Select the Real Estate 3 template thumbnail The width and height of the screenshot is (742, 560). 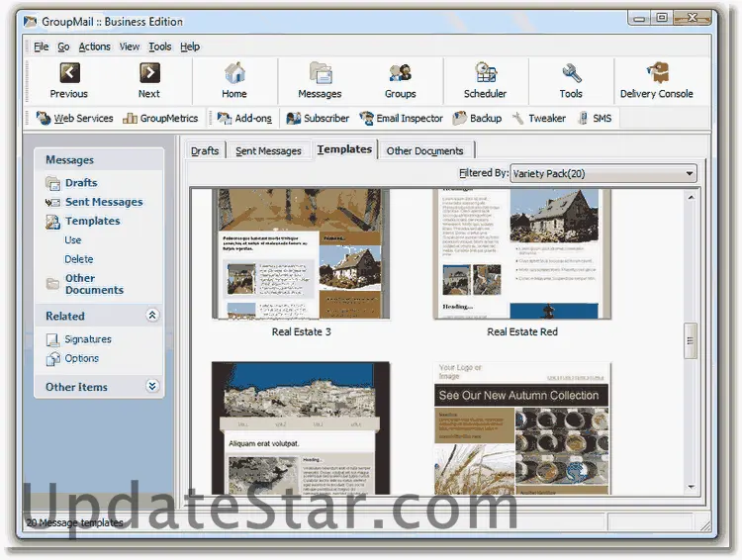(301, 254)
